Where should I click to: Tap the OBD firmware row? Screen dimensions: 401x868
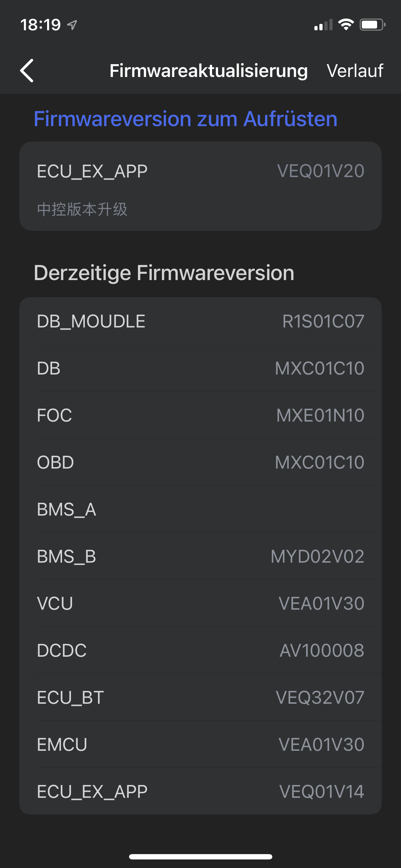(200, 462)
